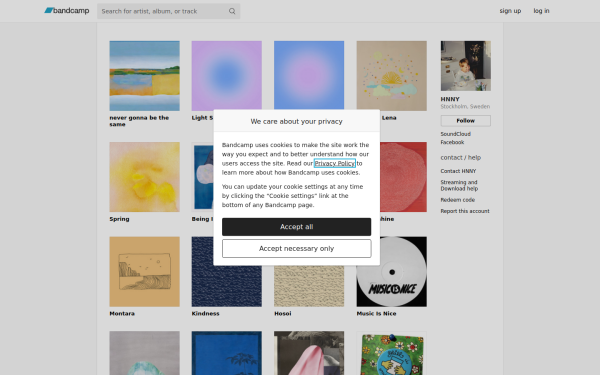Click the Hosoi album title

[x=283, y=313]
